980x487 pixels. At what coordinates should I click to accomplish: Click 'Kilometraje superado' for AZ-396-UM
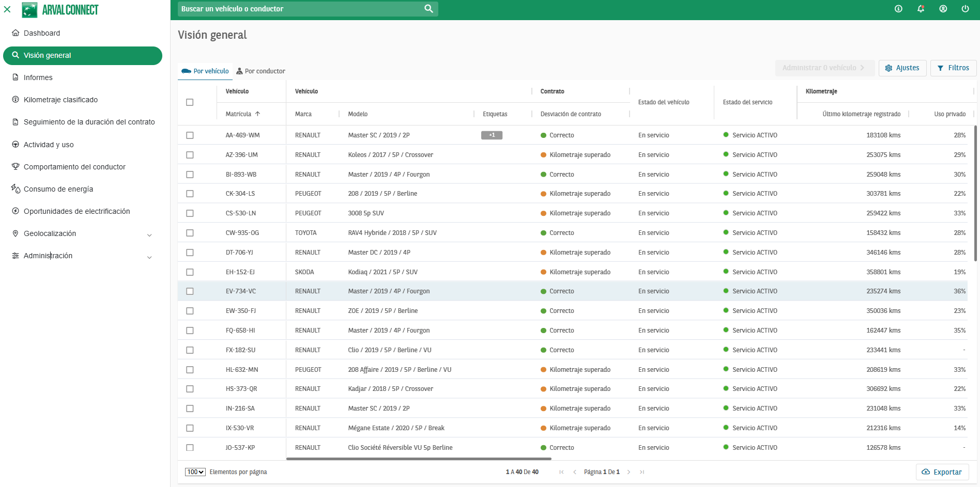coord(580,155)
